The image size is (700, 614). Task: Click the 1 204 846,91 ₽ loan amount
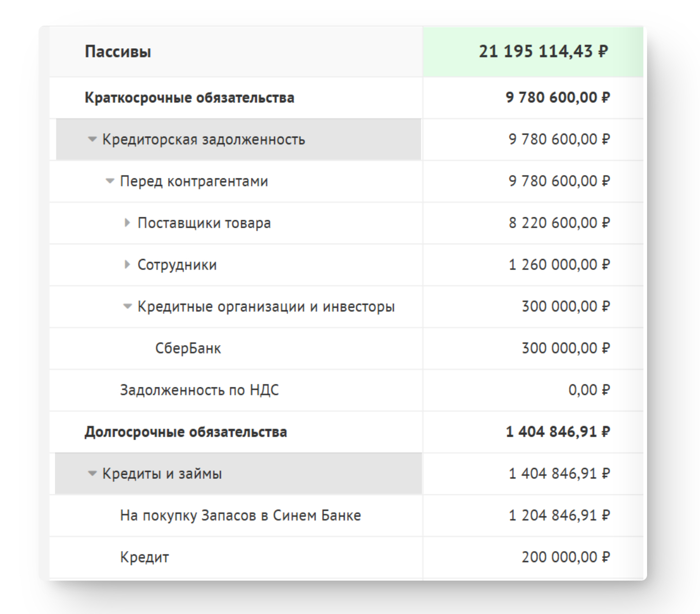[559, 515]
